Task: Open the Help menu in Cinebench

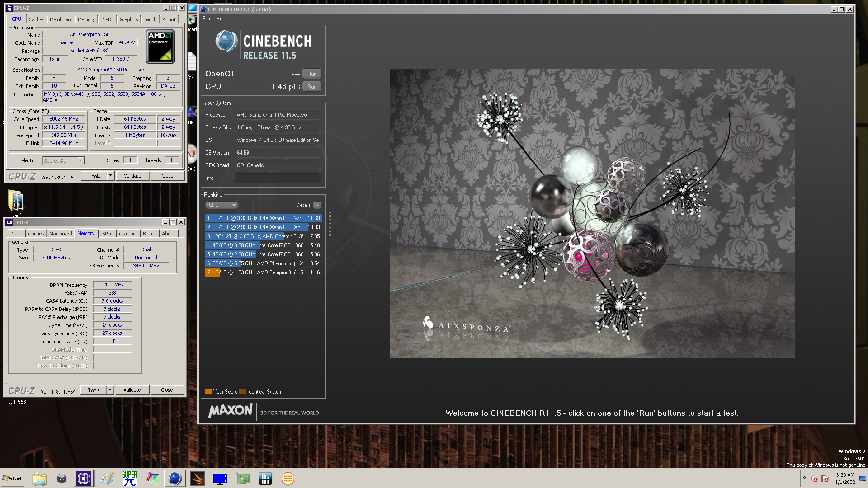Action: tap(221, 19)
